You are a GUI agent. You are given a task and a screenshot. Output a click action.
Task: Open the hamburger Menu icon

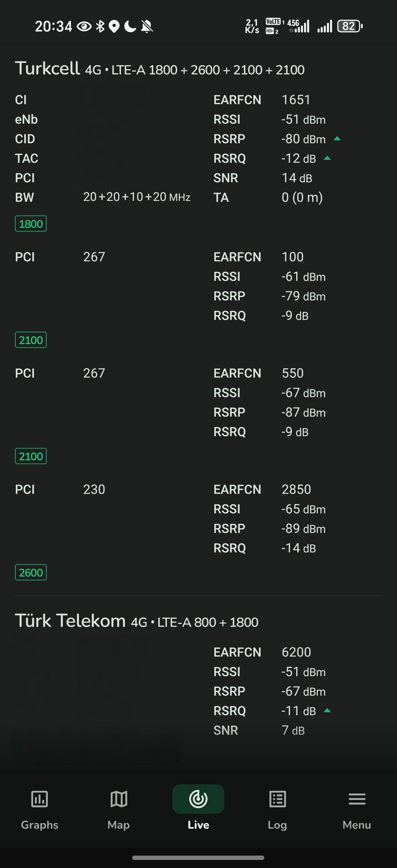(357, 799)
